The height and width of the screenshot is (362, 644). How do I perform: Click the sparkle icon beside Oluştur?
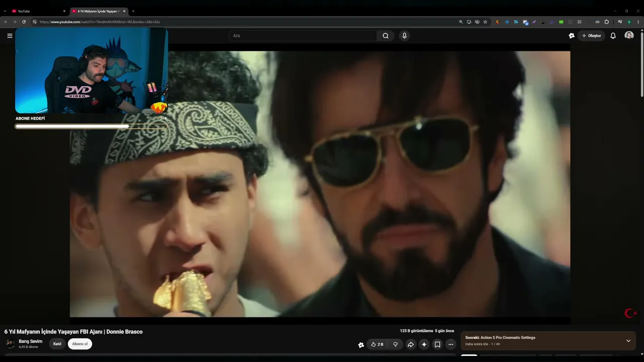tap(572, 36)
